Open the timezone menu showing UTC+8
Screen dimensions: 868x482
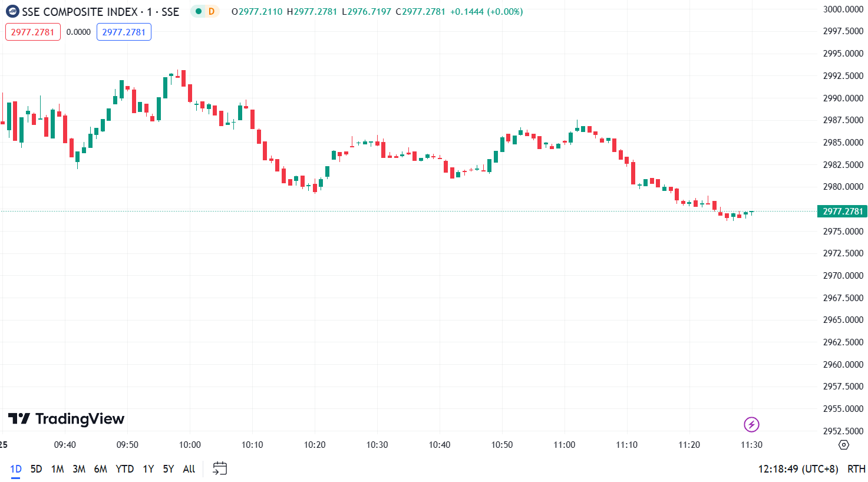[x=798, y=469]
